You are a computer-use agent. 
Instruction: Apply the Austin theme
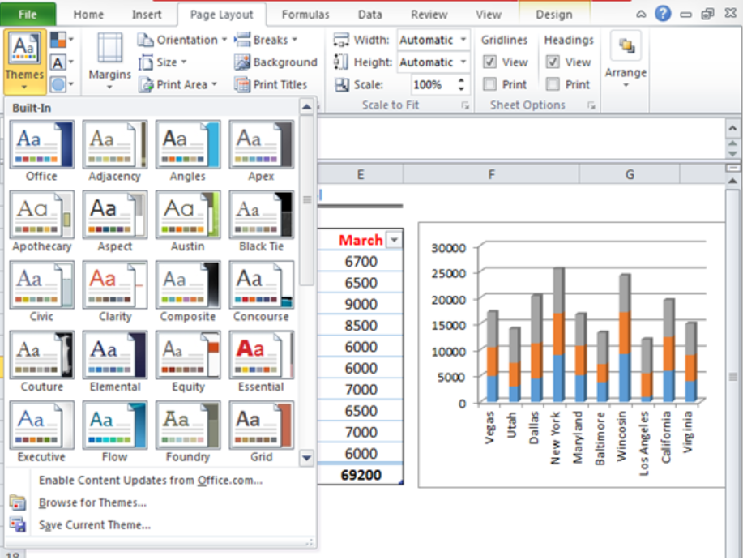click(188, 221)
